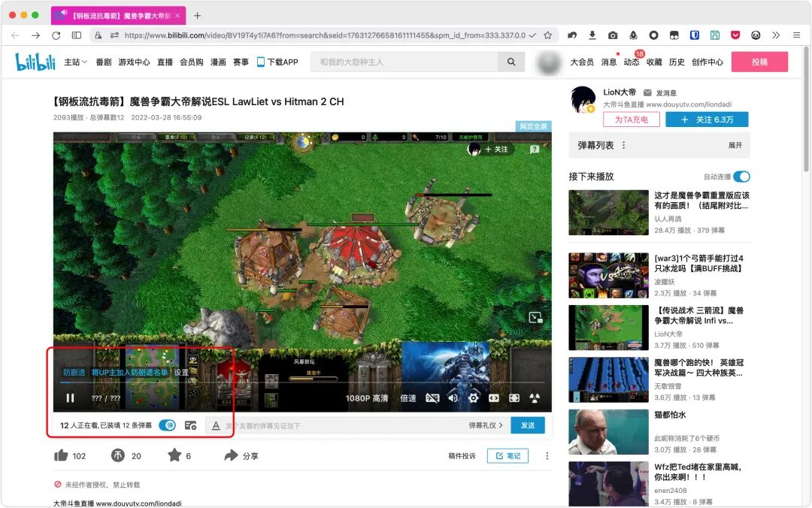Screen dimensions: 812x508
Task: Click the radiation-style icon at player's right end
Action: 535,398
